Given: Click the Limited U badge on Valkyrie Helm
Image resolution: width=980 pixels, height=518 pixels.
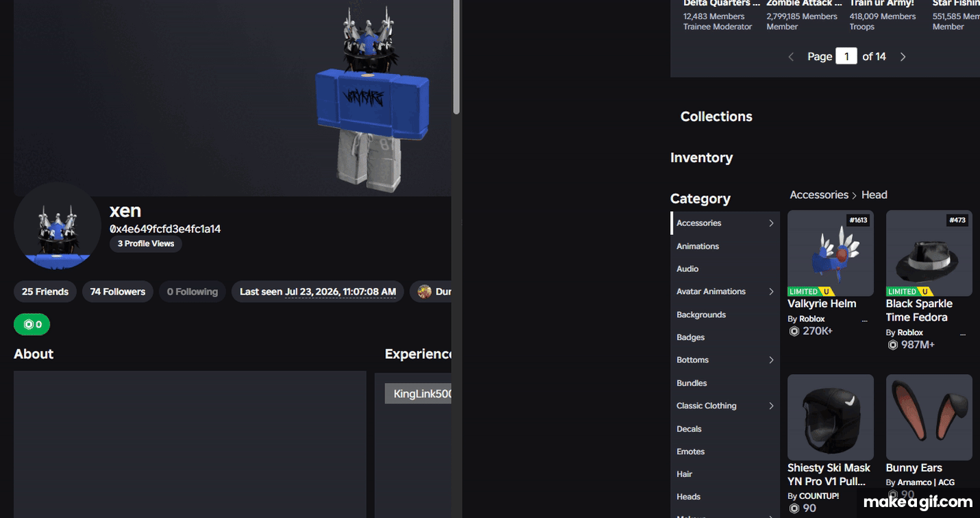Looking at the screenshot, I should pyautogui.click(x=811, y=291).
